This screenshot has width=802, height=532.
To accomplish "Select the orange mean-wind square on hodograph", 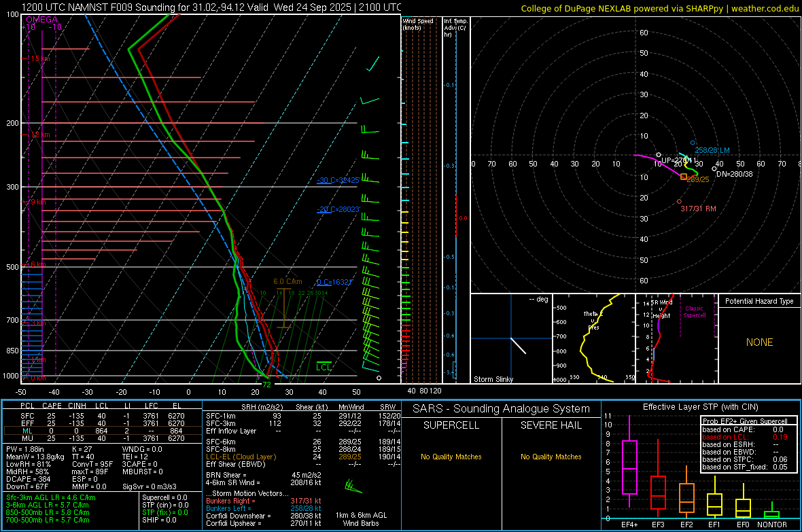I will point(684,177).
